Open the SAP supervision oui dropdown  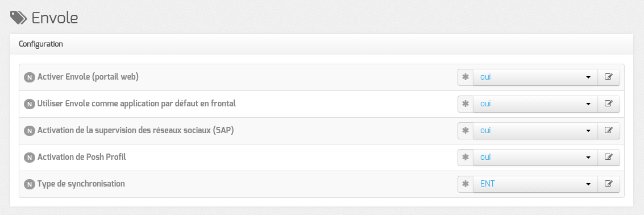[x=535, y=131]
